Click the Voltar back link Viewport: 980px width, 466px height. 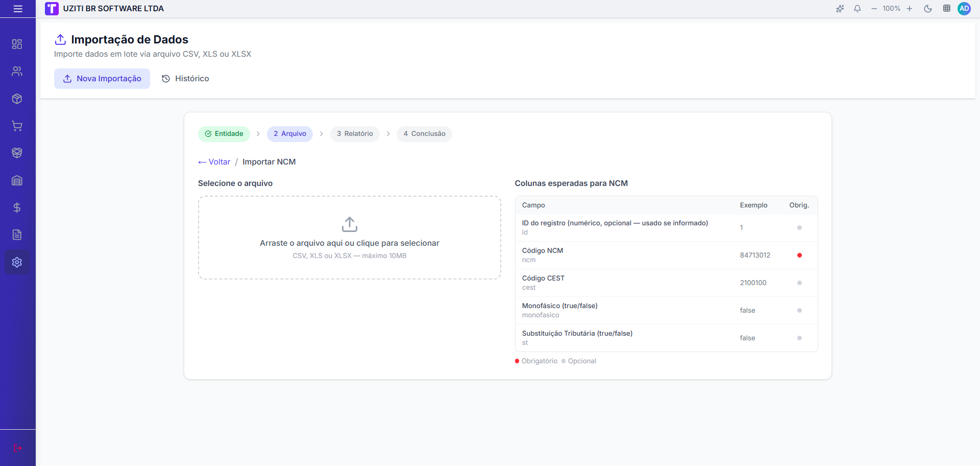click(x=214, y=162)
